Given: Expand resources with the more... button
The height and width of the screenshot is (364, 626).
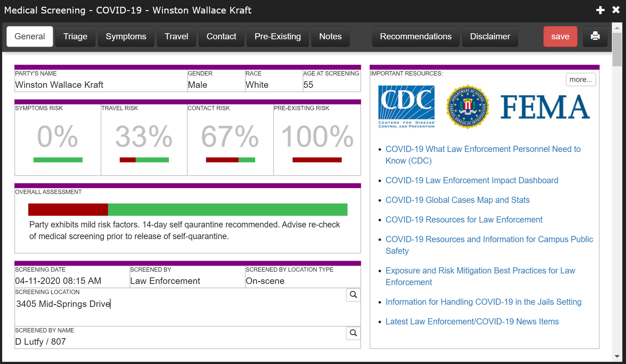Looking at the screenshot, I should coord(581,80).
